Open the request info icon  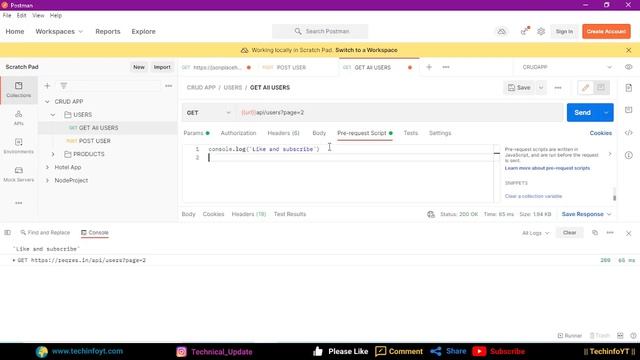pos(629,155)
